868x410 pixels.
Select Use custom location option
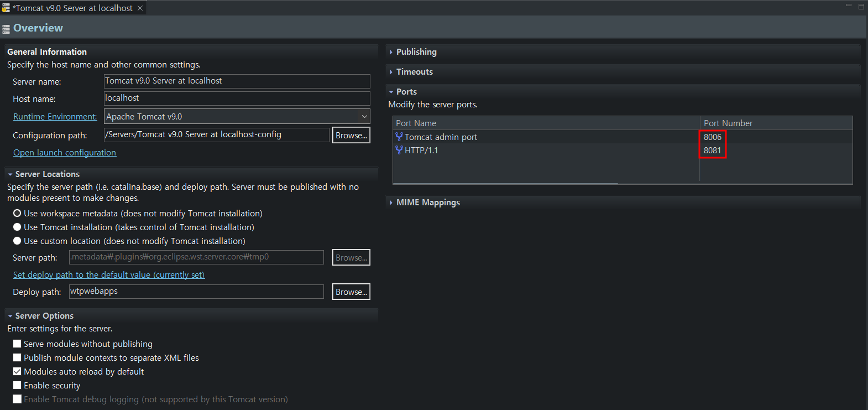[x=17, y=241]
